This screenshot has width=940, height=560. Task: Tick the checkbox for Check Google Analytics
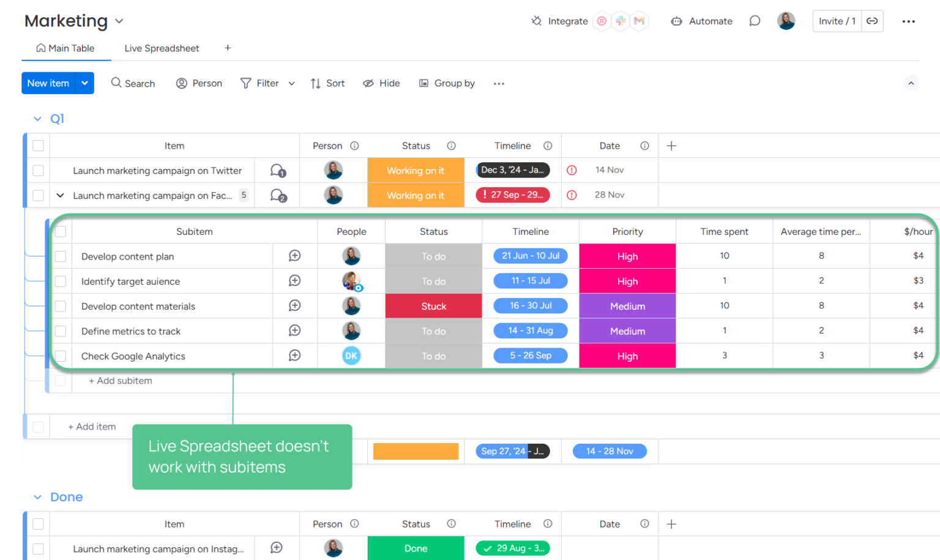click(x=60, y=356)
